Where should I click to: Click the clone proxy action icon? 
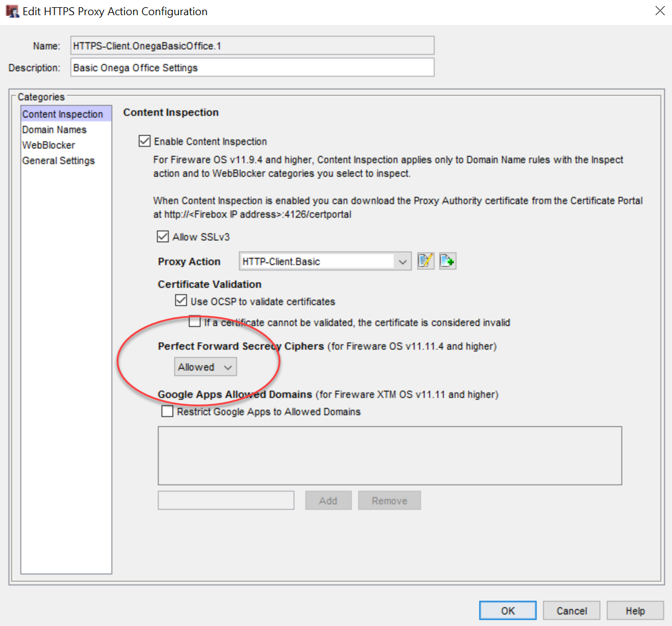(x=447, y=261)
